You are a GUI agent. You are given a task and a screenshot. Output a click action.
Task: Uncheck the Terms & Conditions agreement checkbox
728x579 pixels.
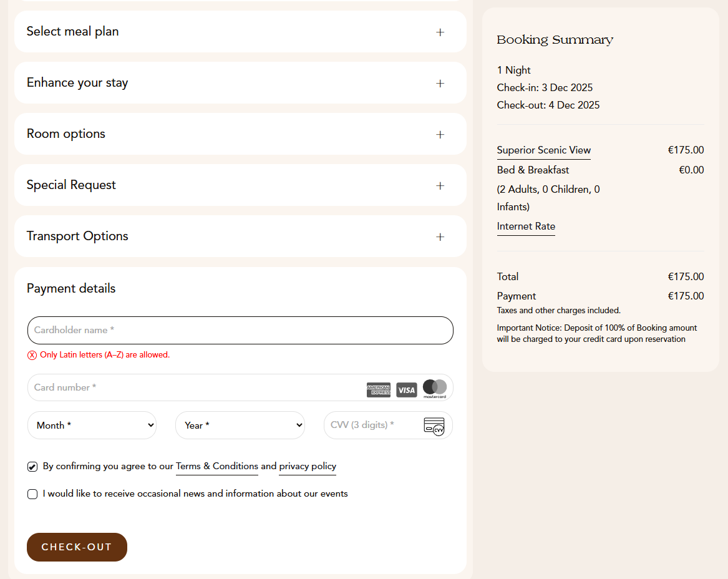pos(32,467)
